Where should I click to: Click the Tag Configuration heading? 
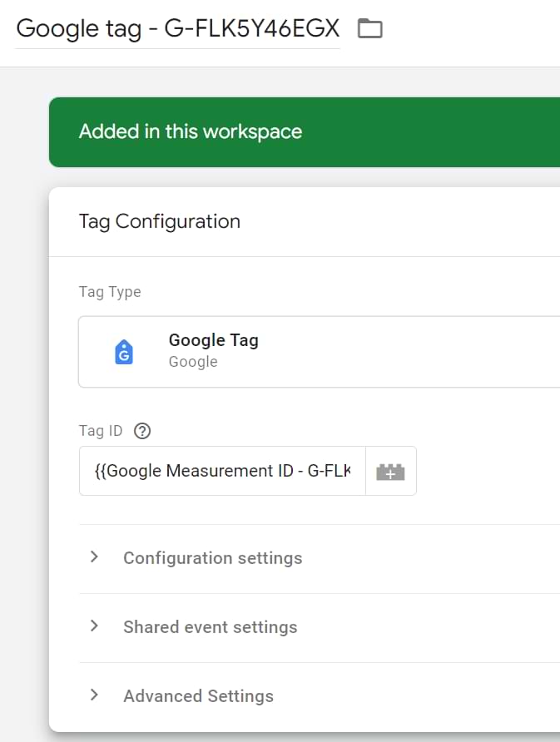[x=159, y=221]
